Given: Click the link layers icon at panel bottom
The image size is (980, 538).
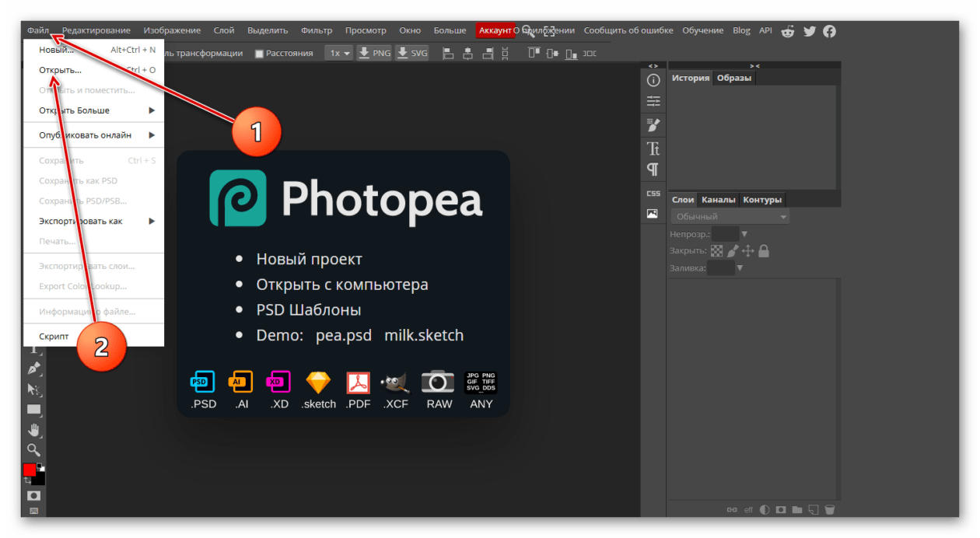Looking at the screenshot, I should pos(731,510).
